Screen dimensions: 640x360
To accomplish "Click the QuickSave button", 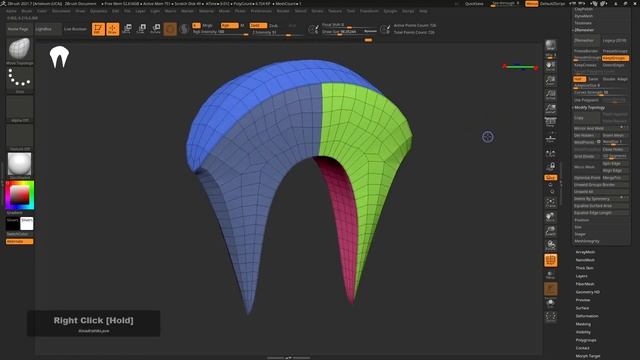I will tap(474, 4).
